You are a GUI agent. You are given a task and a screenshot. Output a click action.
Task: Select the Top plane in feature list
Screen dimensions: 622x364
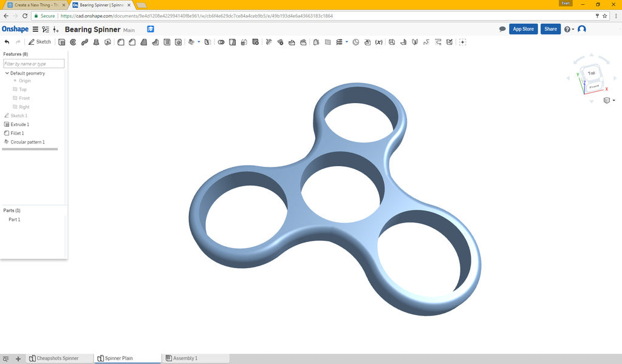[x=22, y=90]
